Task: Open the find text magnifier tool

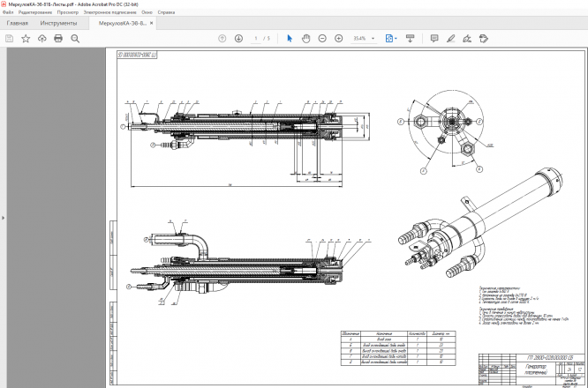Action: coord(75,39)
